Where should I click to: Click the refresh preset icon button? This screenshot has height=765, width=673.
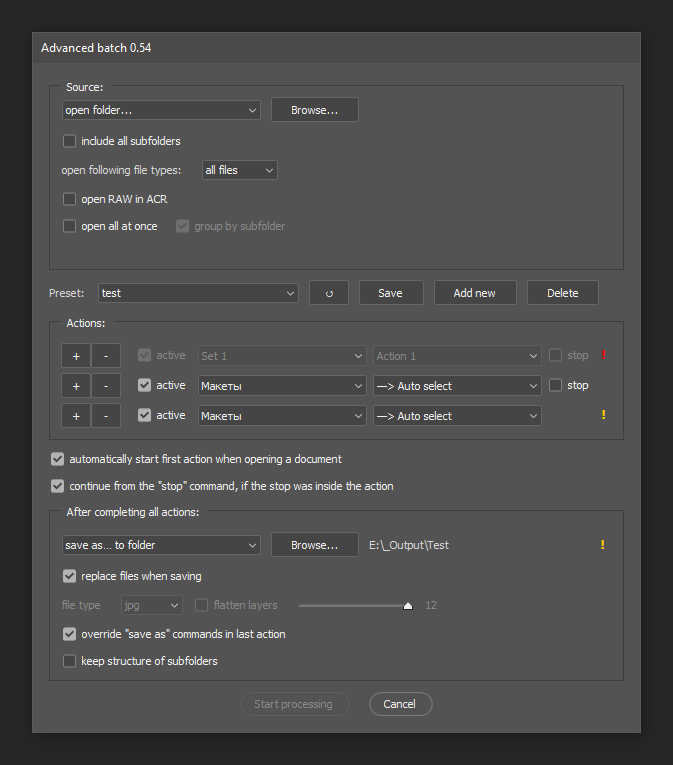[x=328, y=293]
